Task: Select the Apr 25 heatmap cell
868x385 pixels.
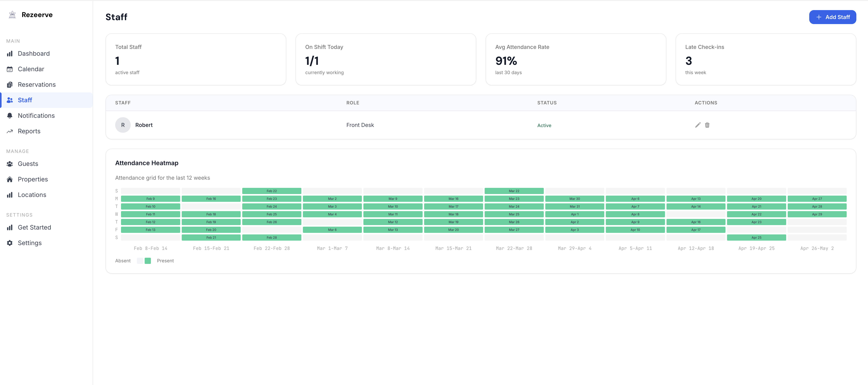Action: [x=756, y=238]
